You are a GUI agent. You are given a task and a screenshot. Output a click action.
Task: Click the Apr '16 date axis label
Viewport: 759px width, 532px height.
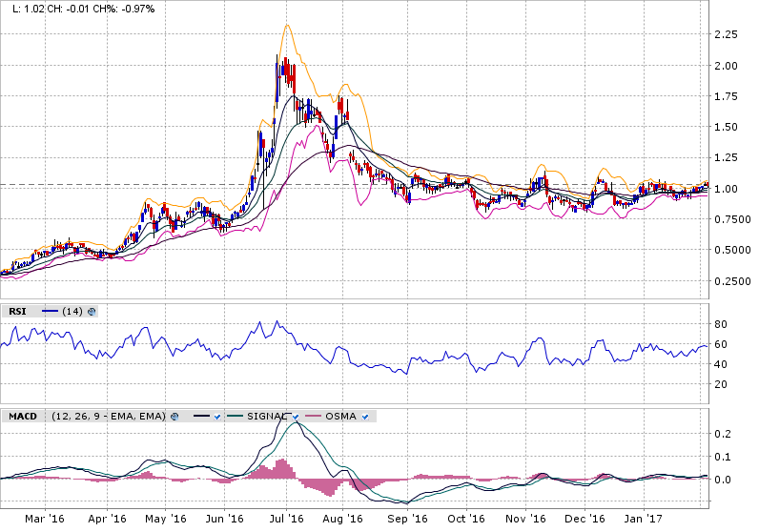(107, 519)
